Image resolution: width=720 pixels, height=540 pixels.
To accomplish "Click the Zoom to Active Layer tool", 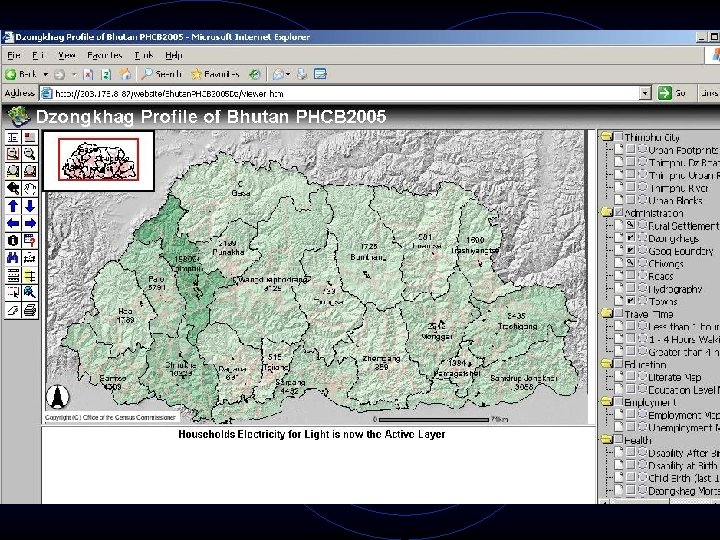I will tap(30, 172).
